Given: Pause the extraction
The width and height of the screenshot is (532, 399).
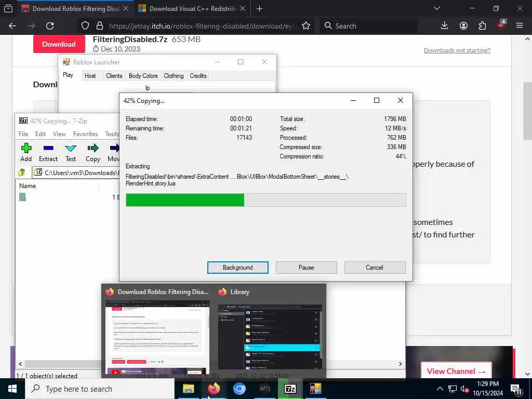Looking at the screenshot, I should pos(307,268).
